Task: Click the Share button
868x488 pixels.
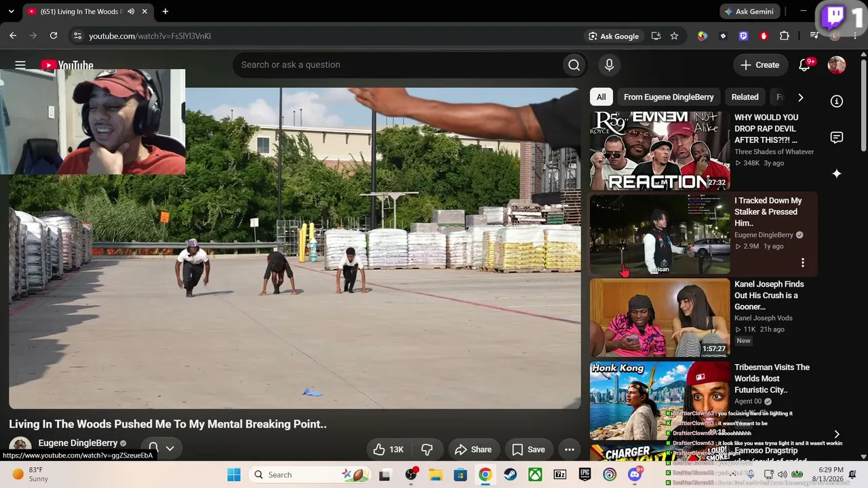Action: click(x=473, y=449)
